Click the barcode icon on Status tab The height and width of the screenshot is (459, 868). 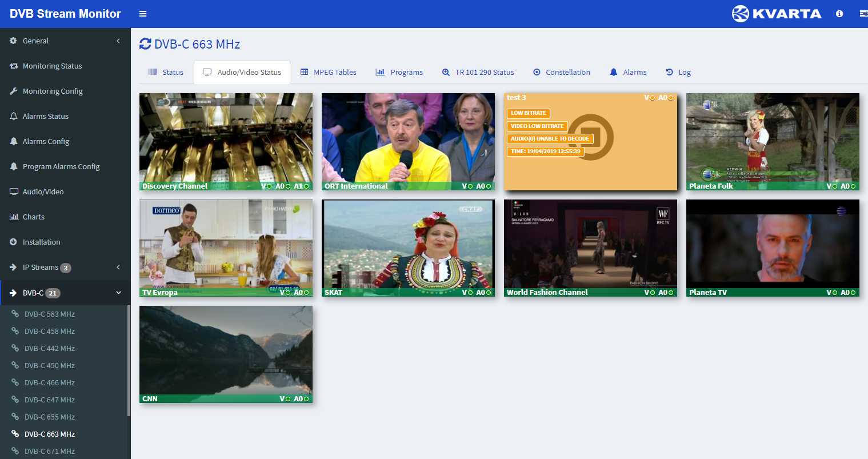click(153, 72)
